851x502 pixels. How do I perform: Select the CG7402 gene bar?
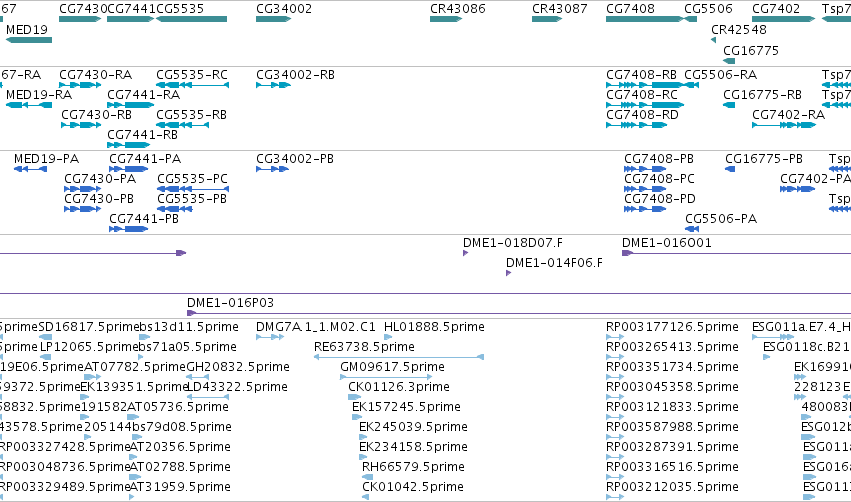(x=784, y=19)
